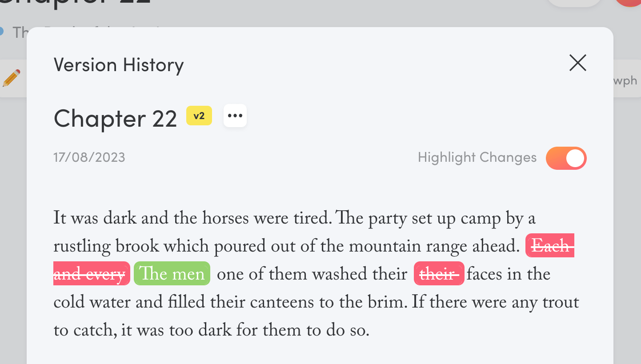Image resolution: width=641 pixels, height=364 pixels.
Task: Open the orange profile avatar
Action: click(x=629, y=3)
